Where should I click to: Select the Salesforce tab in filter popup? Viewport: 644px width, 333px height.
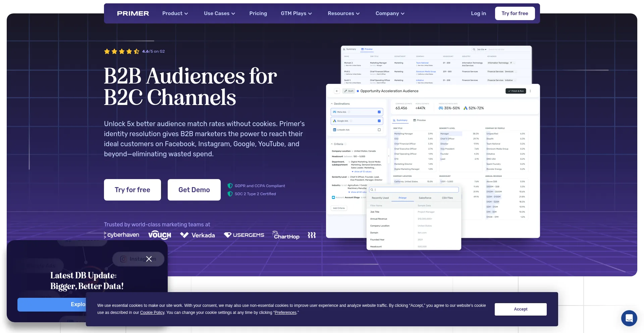[425, 198]
